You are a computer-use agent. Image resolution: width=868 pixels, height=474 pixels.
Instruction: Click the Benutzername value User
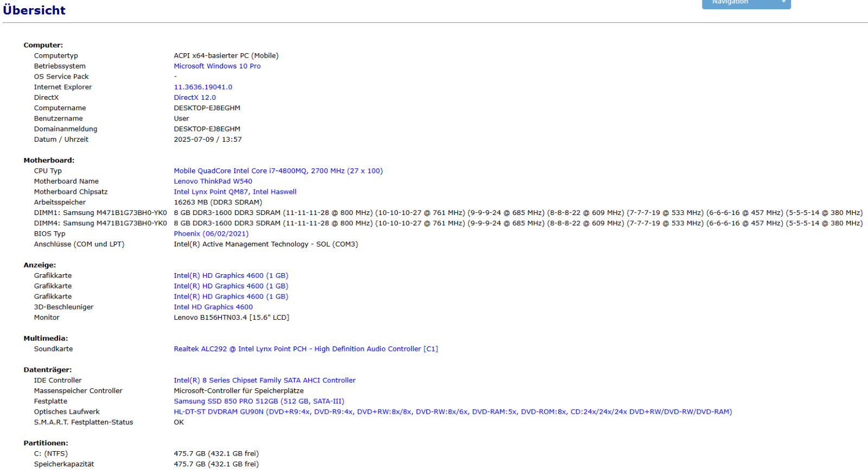tap(181, 118)
